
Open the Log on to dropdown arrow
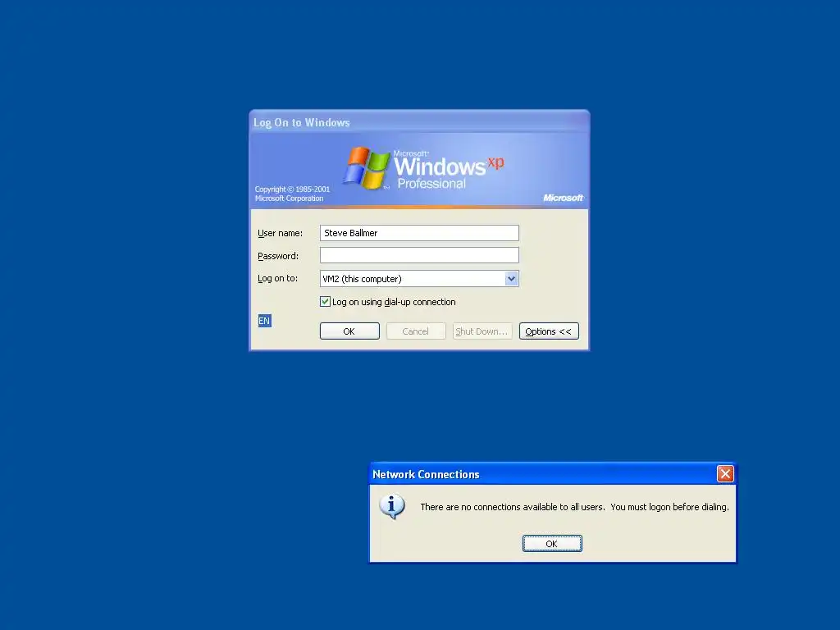click(511, 279)
